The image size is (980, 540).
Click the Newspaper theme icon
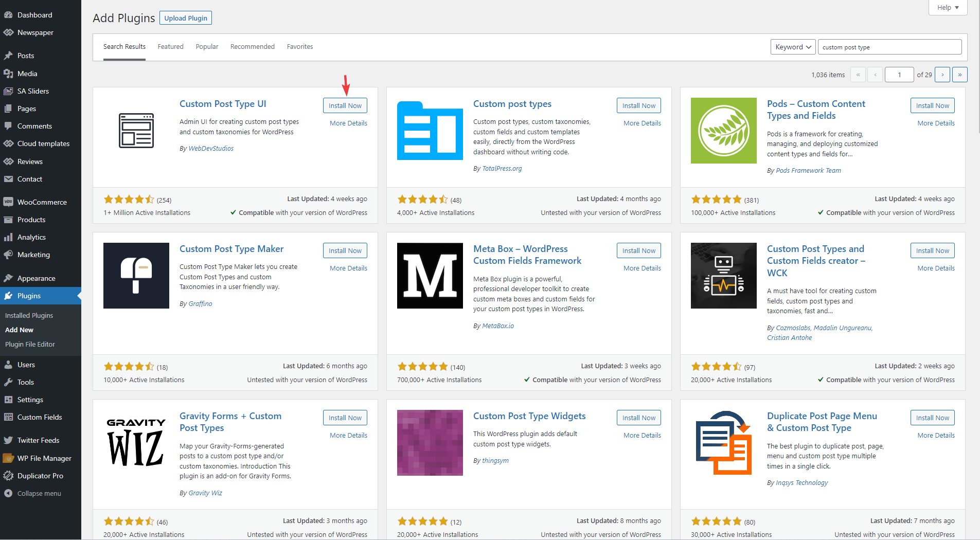pos(8,32)
